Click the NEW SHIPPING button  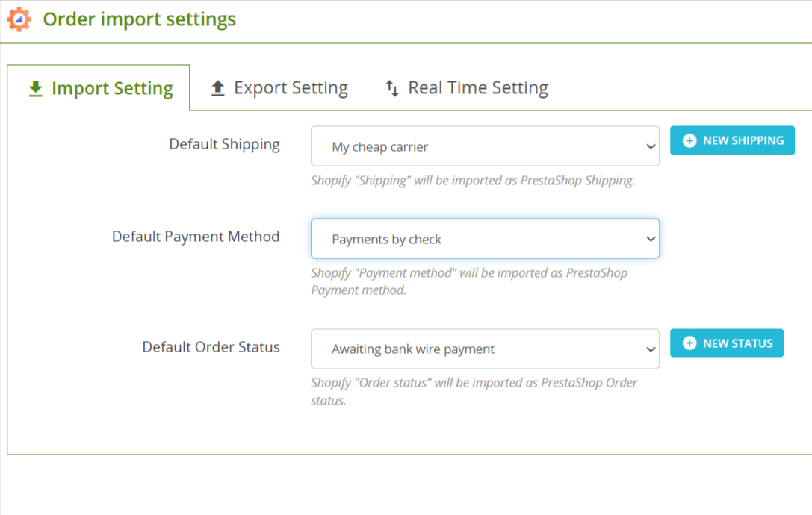coord(732,140)
